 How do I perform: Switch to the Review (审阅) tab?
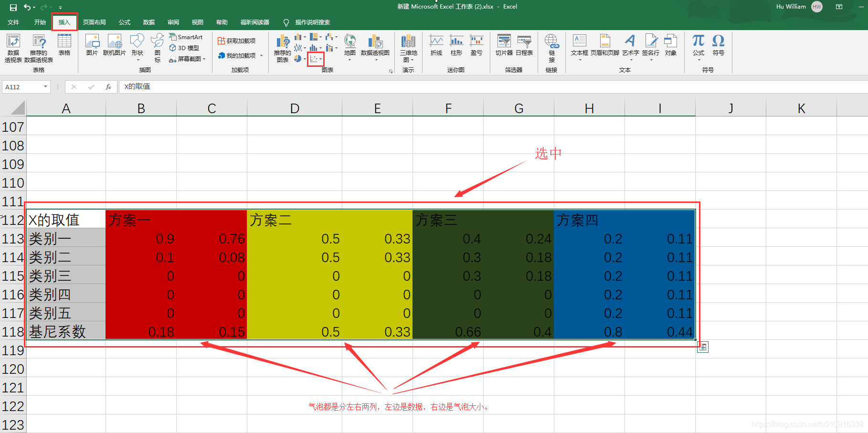coord(173,22)
